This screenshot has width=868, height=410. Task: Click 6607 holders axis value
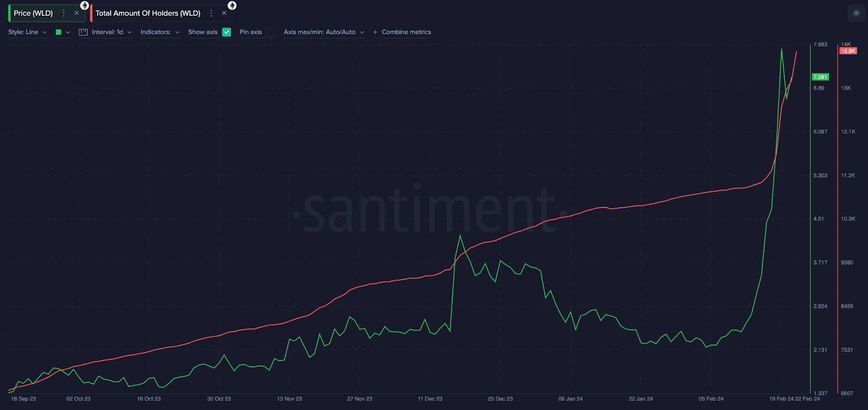tap(847, 393)
